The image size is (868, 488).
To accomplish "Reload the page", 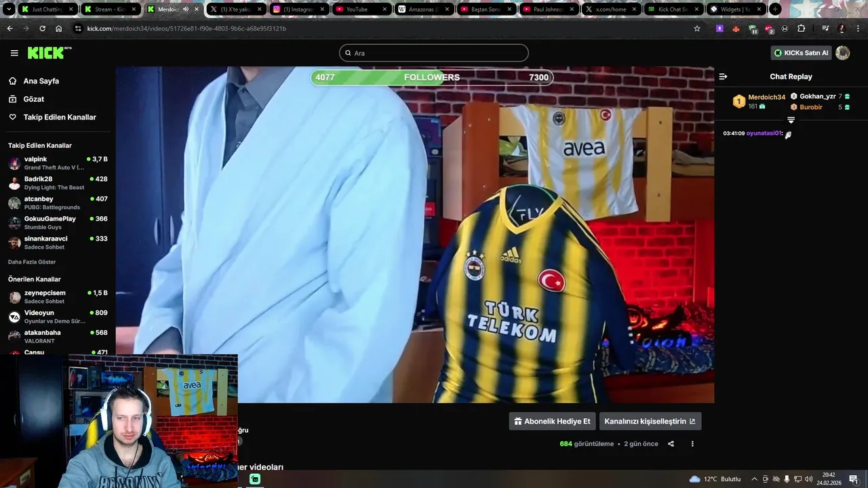I will [42, 28].
